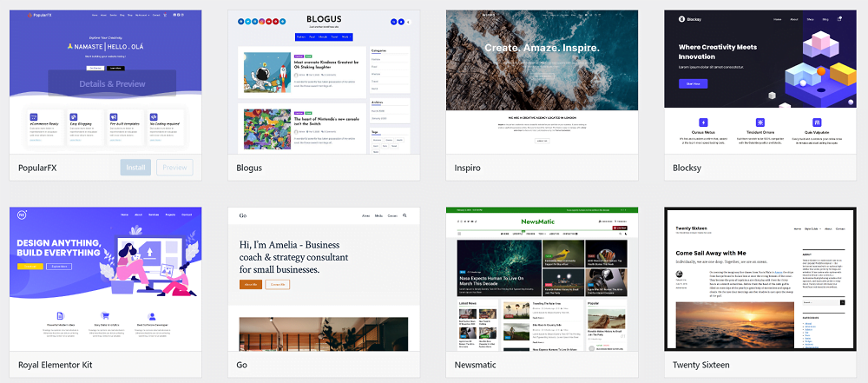Preview the PopularFX theme

175,168
